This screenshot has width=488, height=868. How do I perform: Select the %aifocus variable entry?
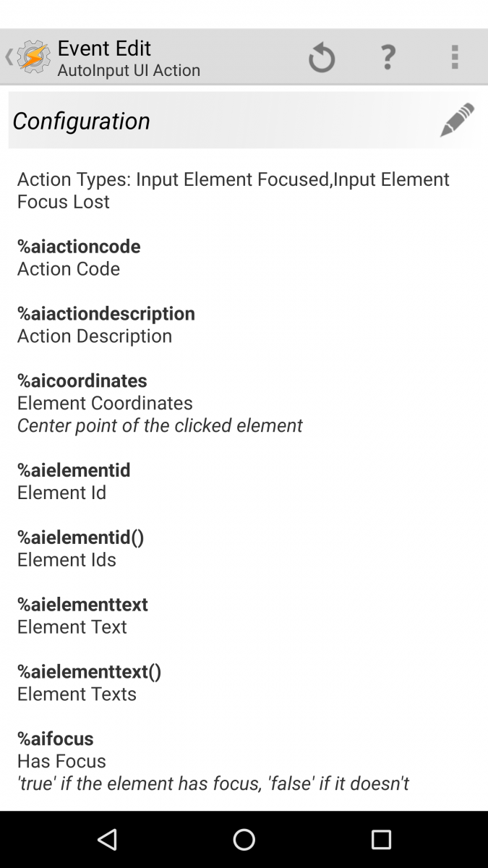[54, 739]
